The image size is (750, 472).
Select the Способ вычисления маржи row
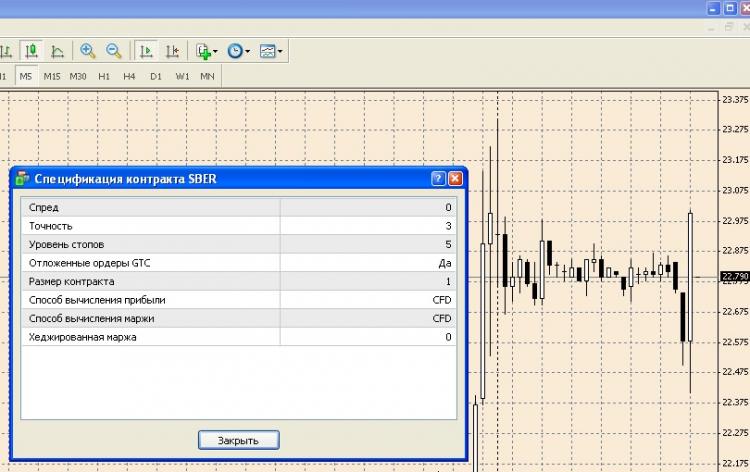(239, 318)
